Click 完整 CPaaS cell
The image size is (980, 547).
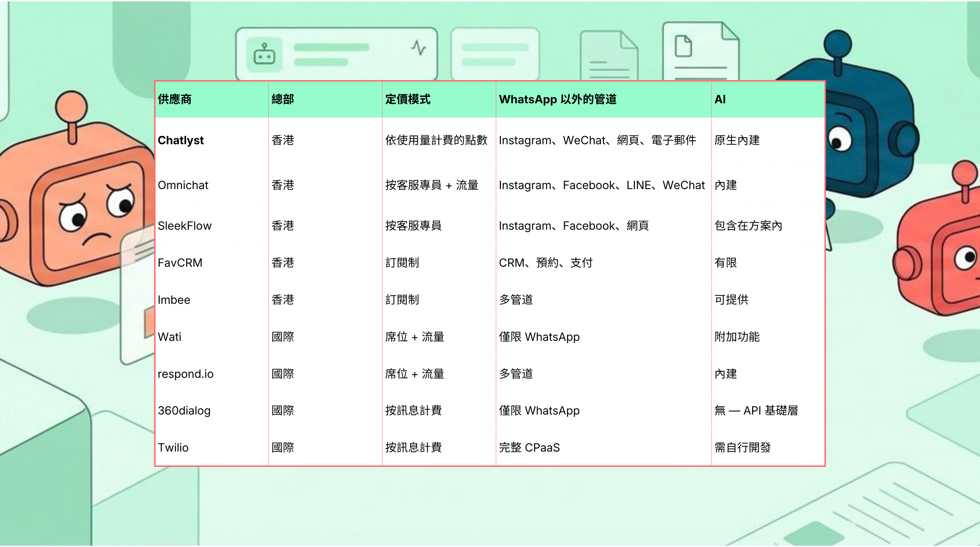pyautogui.click(x=604, y=447)
